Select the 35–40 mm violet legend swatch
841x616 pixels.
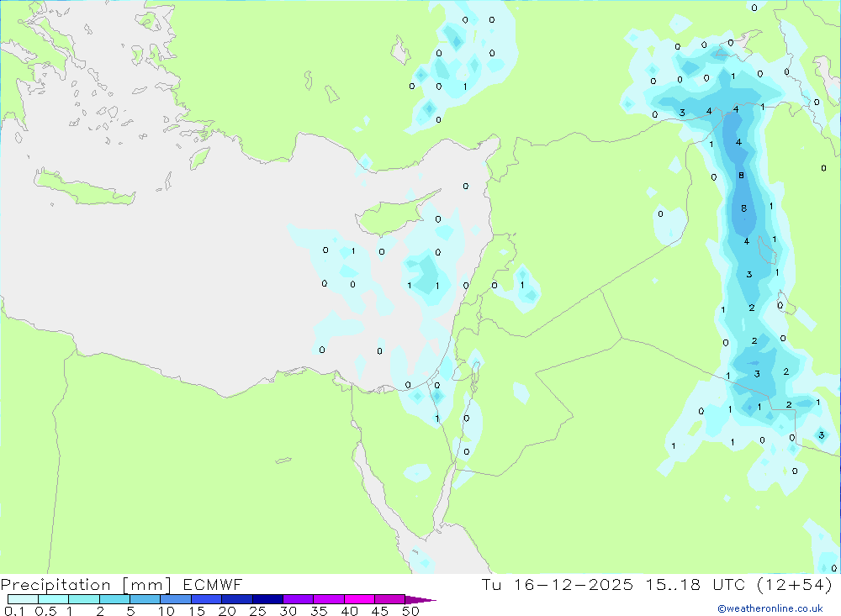pyautogui.click(x=329, y=599)
